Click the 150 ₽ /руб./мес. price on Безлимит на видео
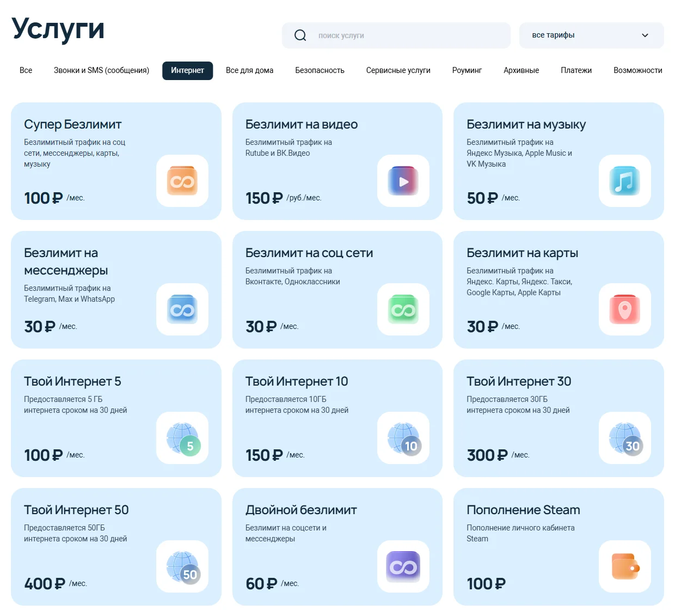 (x=283, y=198)
